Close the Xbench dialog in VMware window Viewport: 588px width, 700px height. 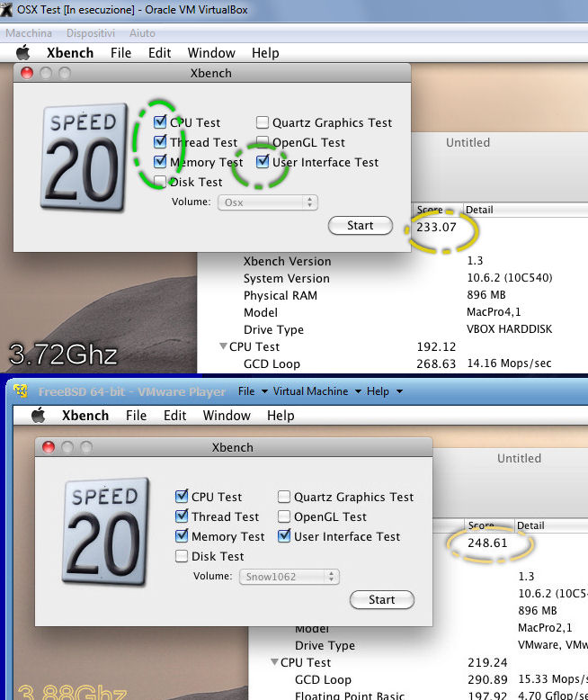[x=49, y=447]
